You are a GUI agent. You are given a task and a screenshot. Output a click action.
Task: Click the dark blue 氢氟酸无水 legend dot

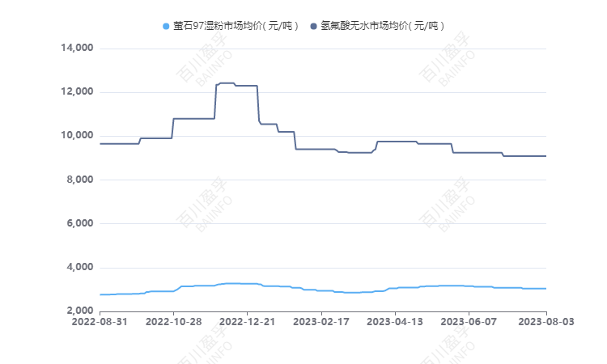(313, 26)
